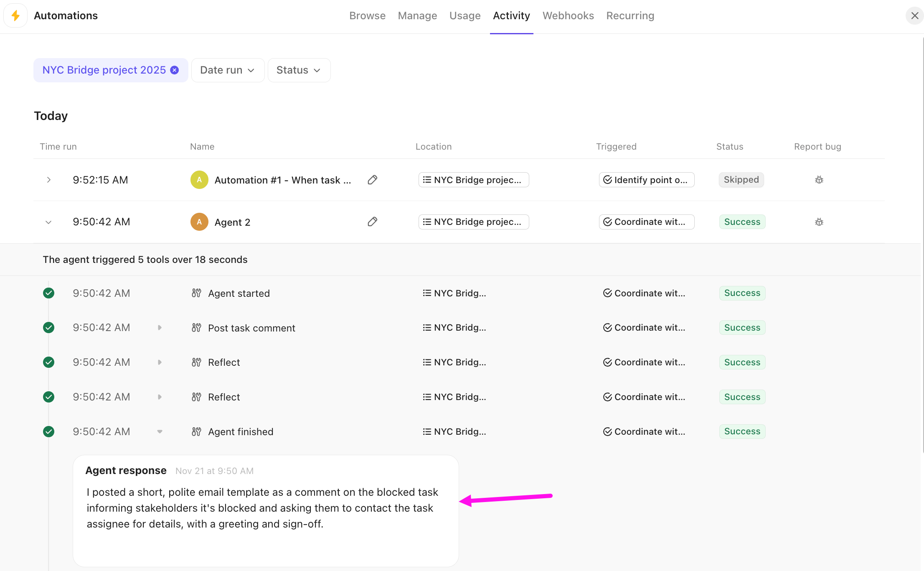Open the NYC Bridge project location link

click(473, 179)
